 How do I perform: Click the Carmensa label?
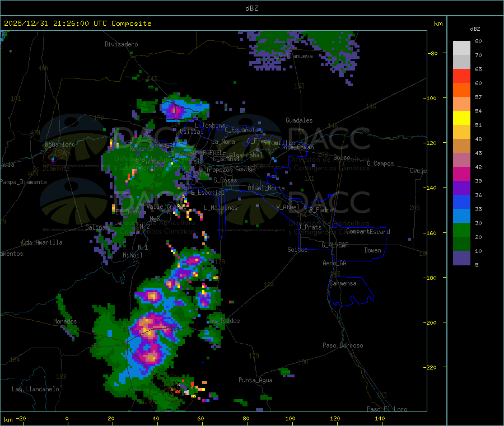pos(343,284)
